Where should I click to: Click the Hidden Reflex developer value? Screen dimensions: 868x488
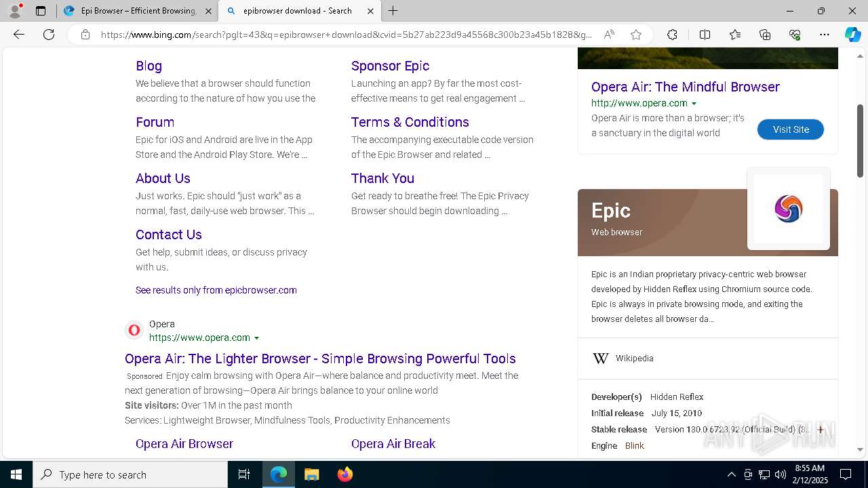click(677, 397)
